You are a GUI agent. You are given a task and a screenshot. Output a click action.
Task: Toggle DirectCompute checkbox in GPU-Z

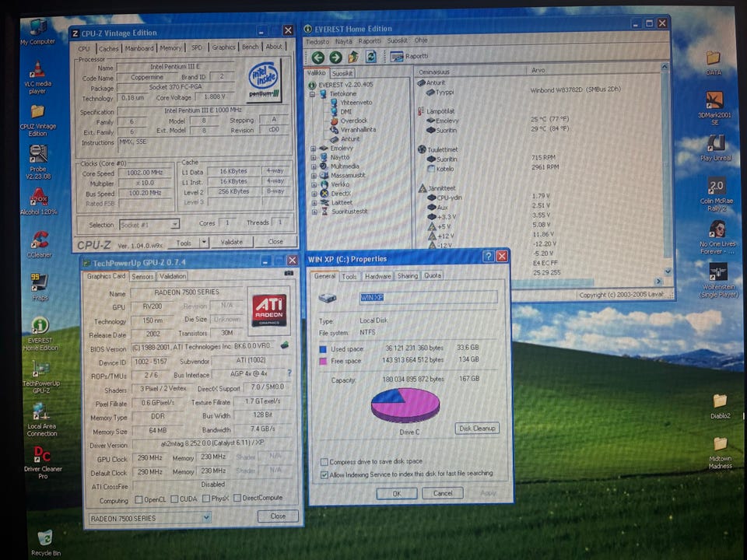[237, 498]
